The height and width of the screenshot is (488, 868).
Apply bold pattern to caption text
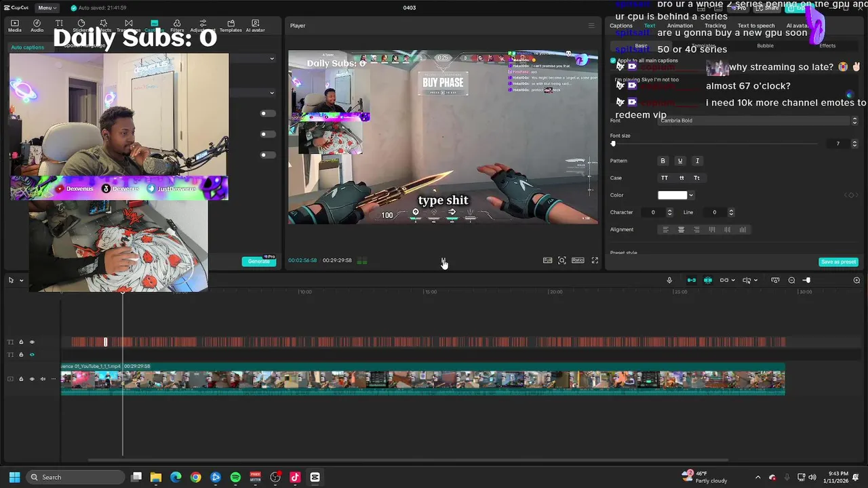pos(663,161)
